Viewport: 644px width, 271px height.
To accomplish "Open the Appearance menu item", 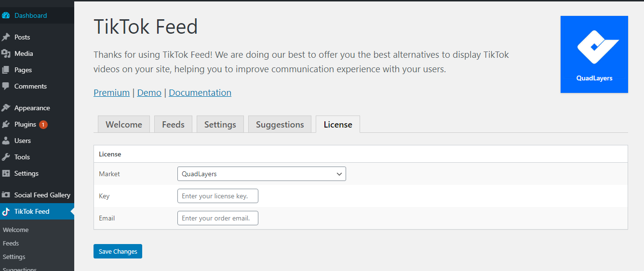I will 37,108.
